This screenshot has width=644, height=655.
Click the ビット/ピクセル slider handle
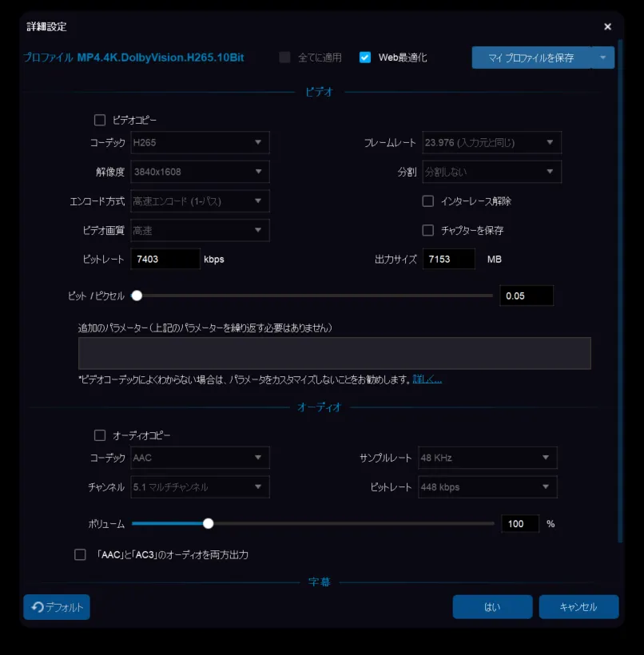point(137,296)
